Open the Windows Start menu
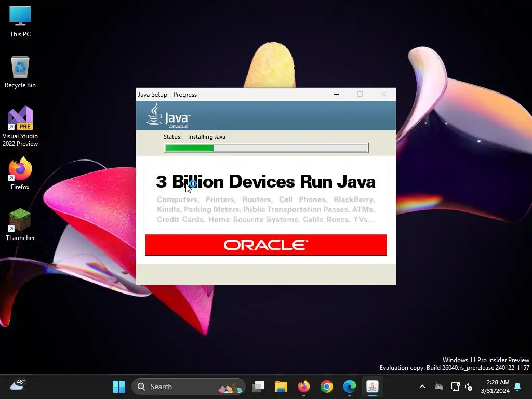The image size is (532, 399). [118, 387]
